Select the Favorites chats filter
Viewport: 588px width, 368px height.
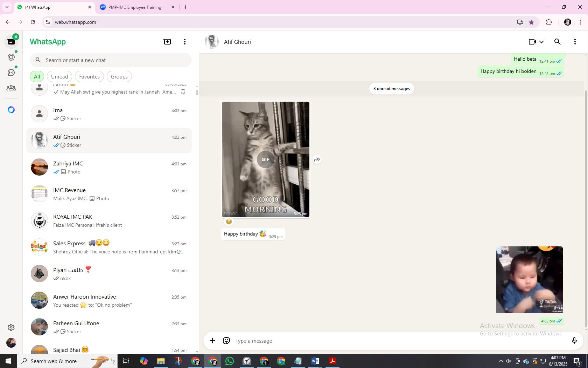tap(89, 76)
